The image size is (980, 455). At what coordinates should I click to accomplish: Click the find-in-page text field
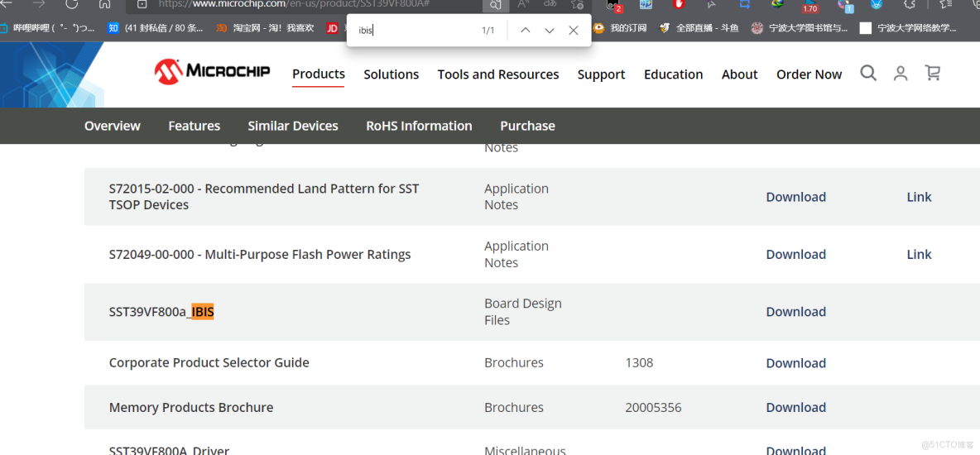pyautogui.click(x=414, y=31)
